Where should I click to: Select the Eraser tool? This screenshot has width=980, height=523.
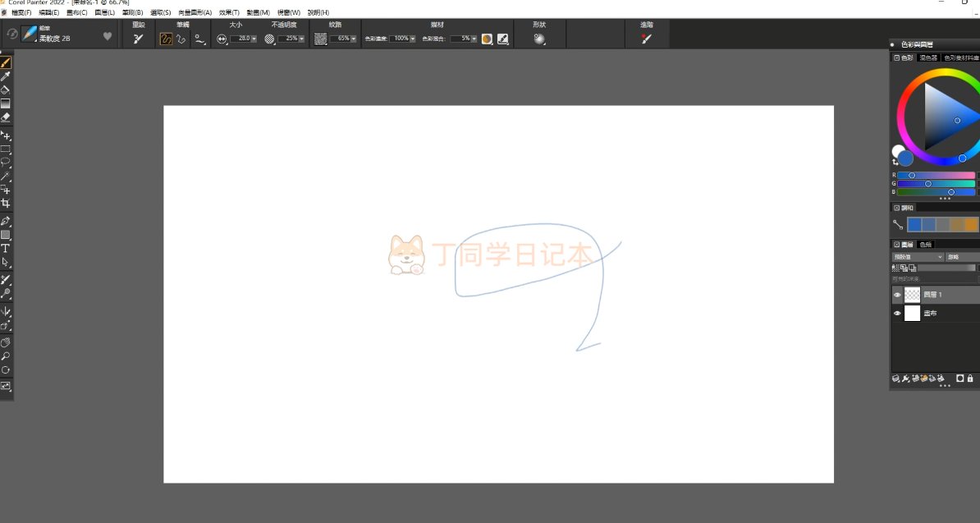pyautogui.click(x=5, y=117)
